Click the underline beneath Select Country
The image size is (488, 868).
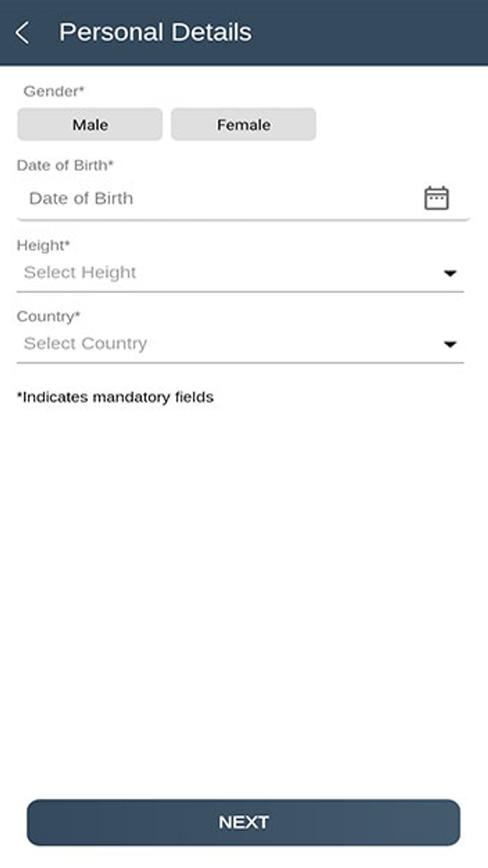coord(240,362)
